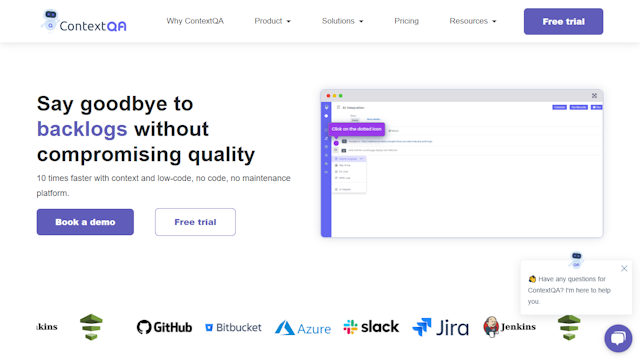Viewport: 640px width, 360px height.
Task: Click the GitHub logo
Action: tap(164, 327)
